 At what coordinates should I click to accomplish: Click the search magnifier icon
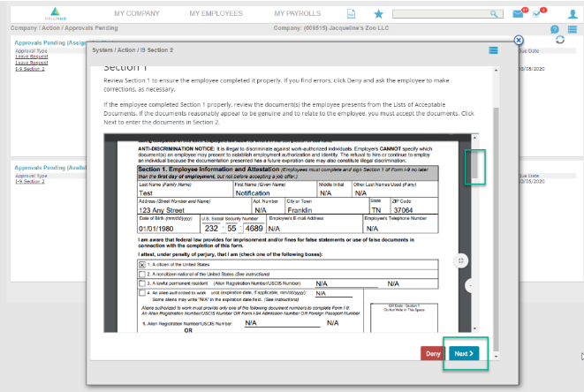494,14
